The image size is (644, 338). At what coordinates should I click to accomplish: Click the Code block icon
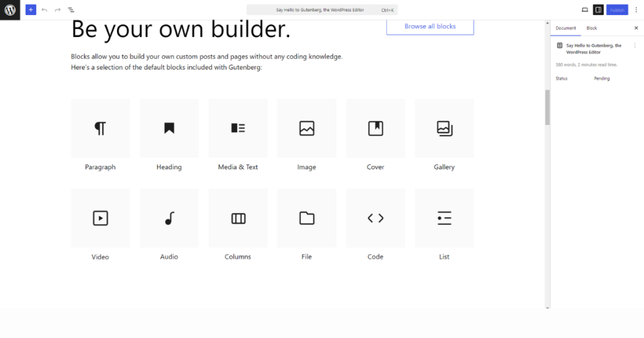[x=375, y=218]
